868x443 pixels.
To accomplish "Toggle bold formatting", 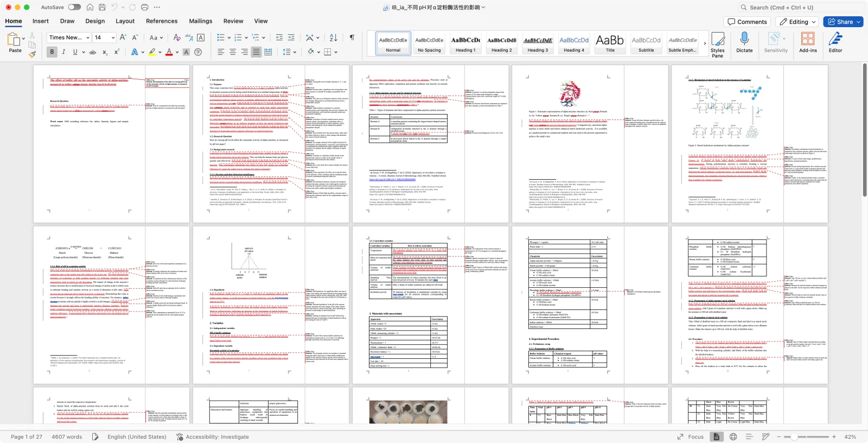I will pos(52,52).
